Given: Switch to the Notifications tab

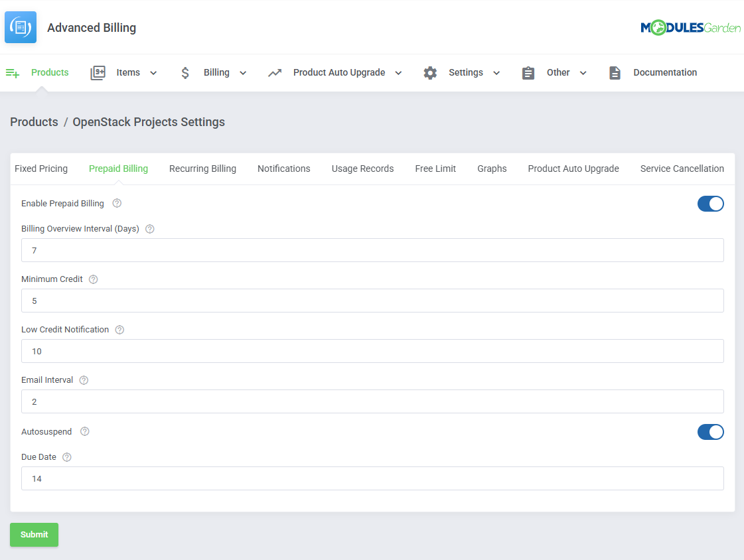Looking at the screenshot, I should pyautogui.click(x=284, y=169).
